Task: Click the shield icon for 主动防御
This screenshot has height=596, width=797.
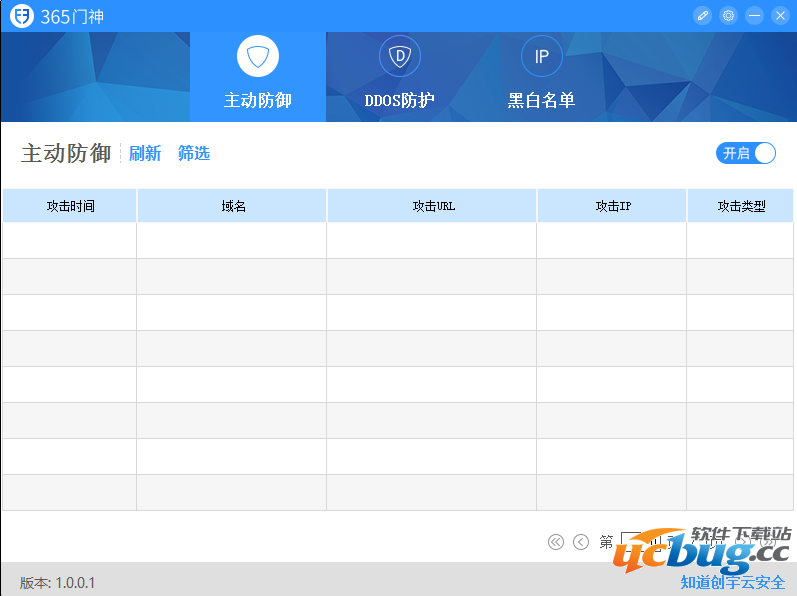Action: pos(258,56)
